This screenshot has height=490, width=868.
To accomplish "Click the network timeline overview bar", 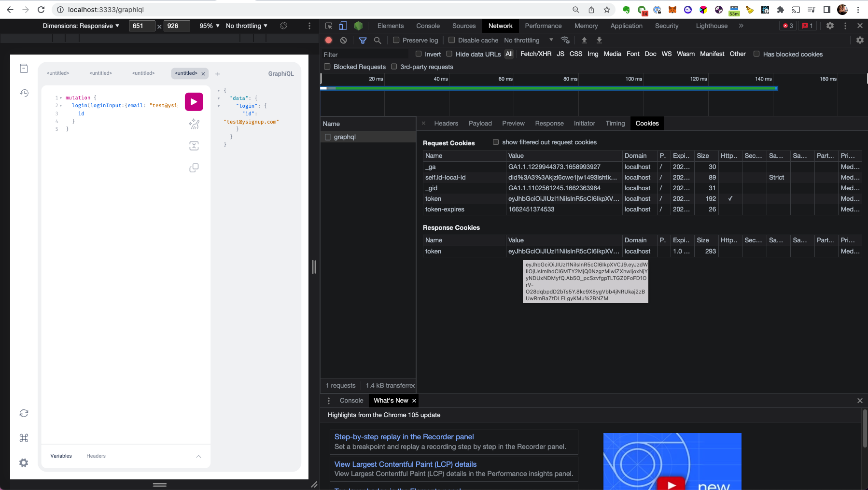I will tap(549, 88).
